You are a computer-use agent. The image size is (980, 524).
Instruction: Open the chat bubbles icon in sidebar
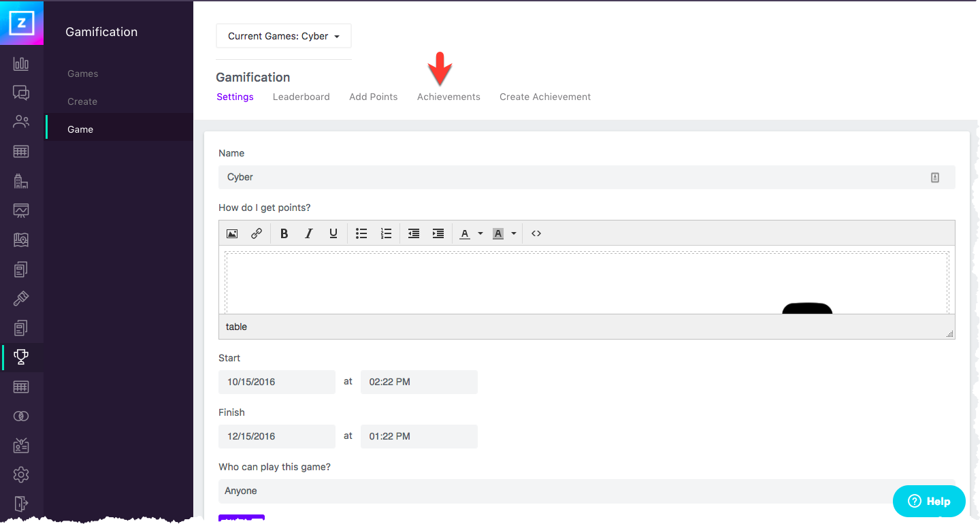[21, 93]
